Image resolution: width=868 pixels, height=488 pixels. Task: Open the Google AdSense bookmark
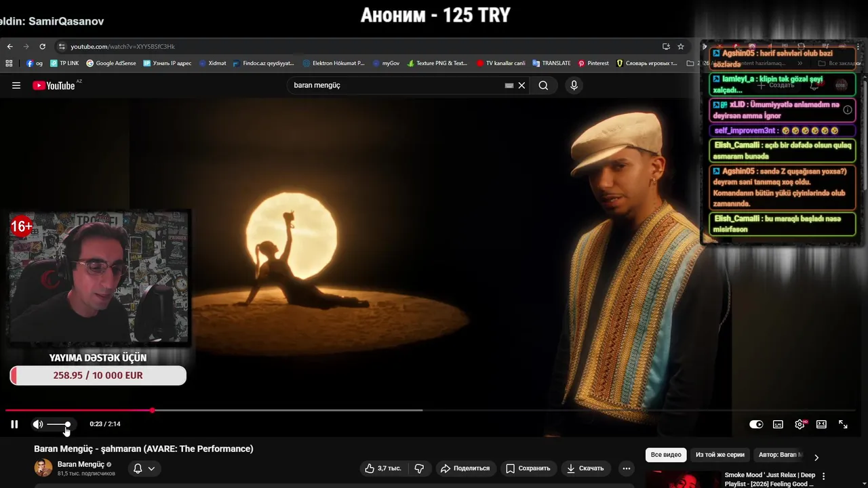[x=111, y=63]
